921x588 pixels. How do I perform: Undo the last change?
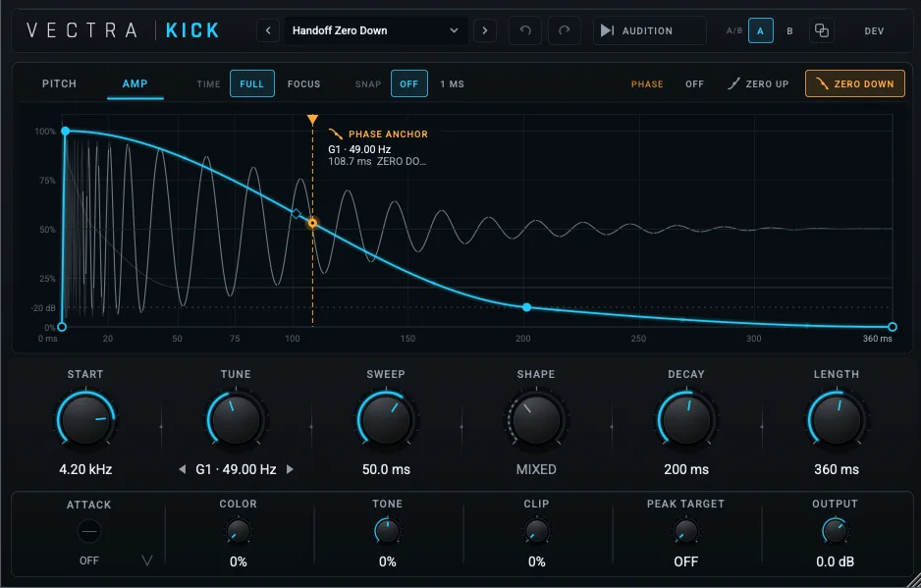[x=525, y=30]
